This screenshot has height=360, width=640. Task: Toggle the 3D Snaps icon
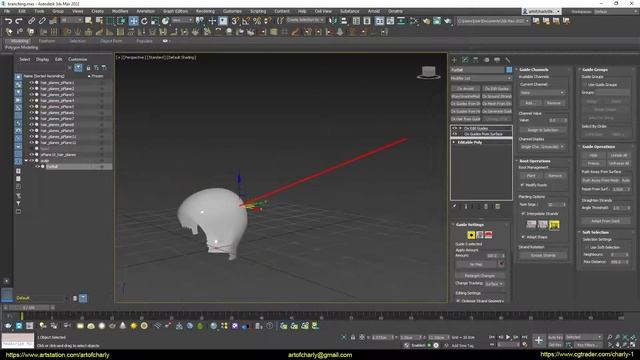pyautogui.click(x=235, y=21)
